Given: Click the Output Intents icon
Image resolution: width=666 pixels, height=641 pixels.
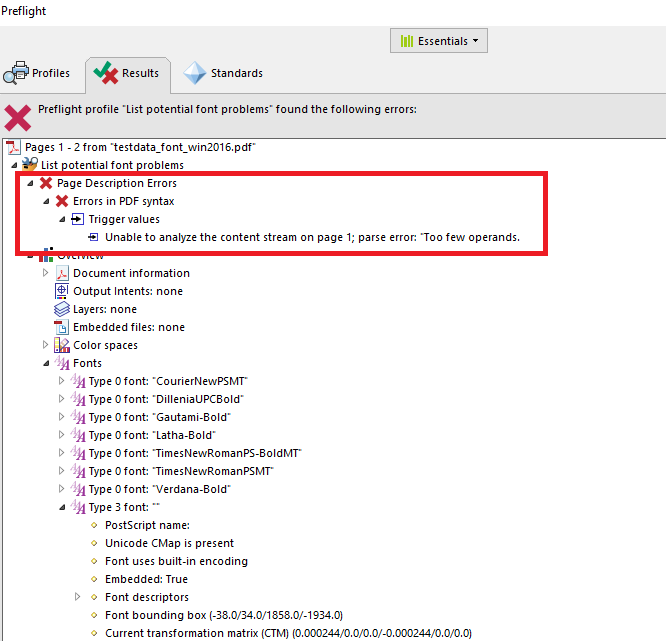Looking at the screenshot, I should [61, 291].
